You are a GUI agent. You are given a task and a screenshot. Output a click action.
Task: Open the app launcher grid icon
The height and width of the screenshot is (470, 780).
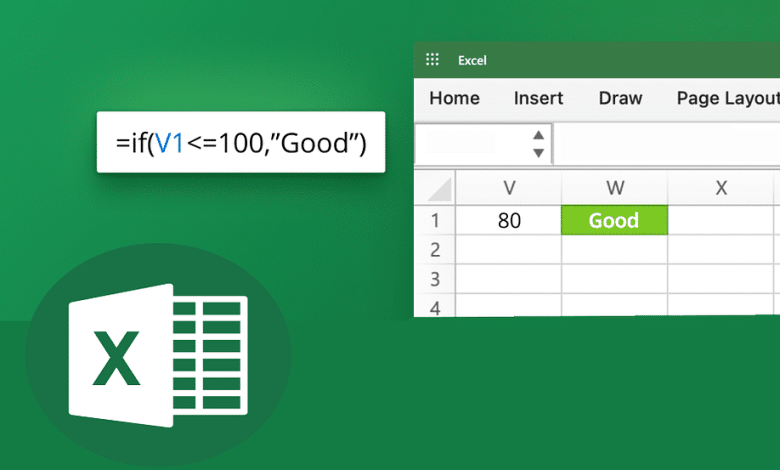pos(432,60)
